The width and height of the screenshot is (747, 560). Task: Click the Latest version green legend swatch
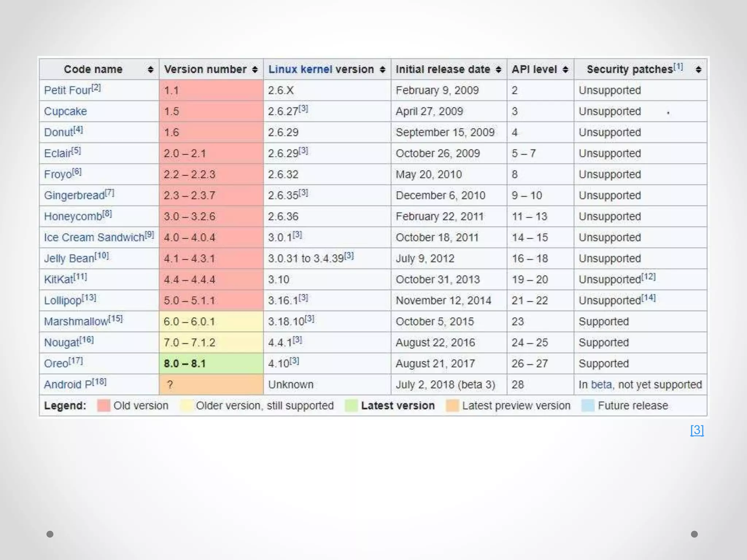[351, 405]
